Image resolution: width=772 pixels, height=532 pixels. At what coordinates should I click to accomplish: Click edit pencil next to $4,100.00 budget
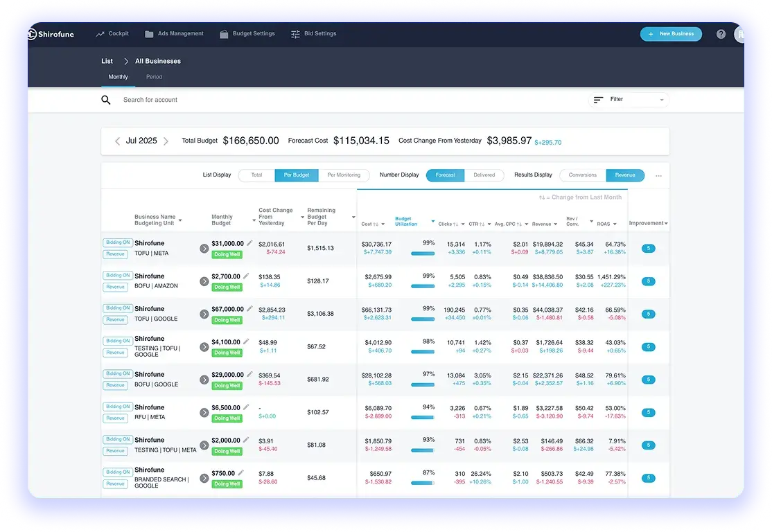pos(246,341)
